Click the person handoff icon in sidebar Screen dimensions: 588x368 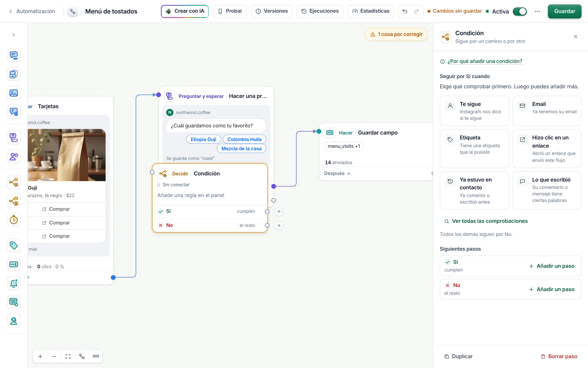click(x=14, y=321)
